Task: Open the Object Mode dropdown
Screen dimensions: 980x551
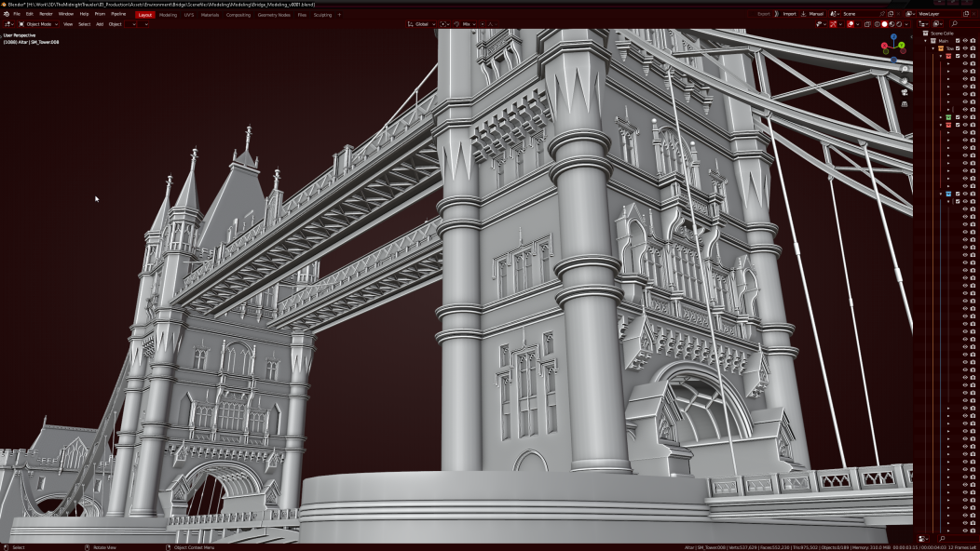Action: pyautogui.click(x=37, y=24)
